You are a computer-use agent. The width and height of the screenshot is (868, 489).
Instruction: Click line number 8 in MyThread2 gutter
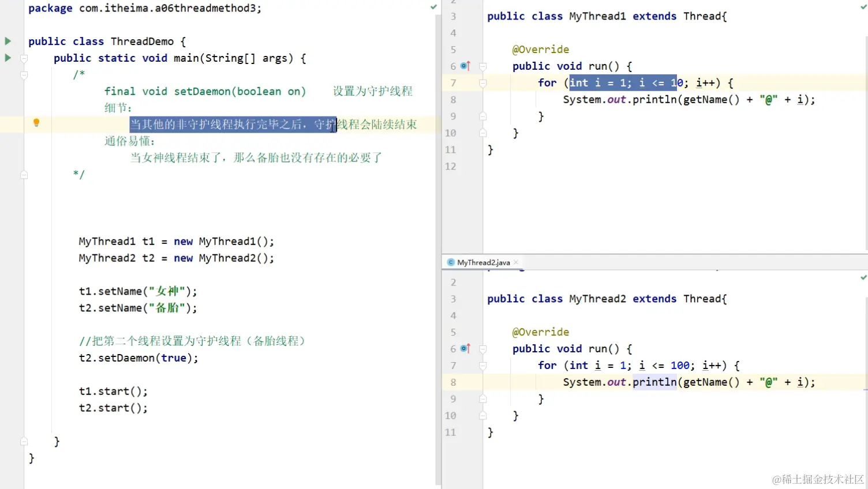[x=453, y=382]
